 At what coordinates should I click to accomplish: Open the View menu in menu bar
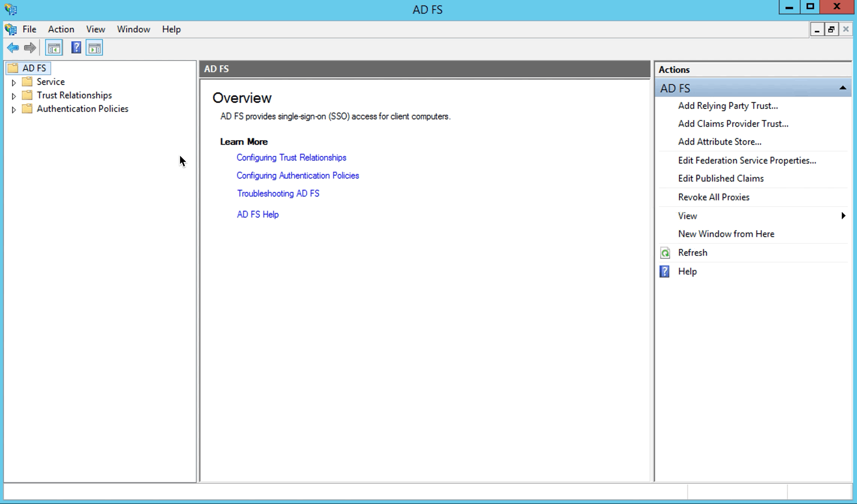pos(96,29)
